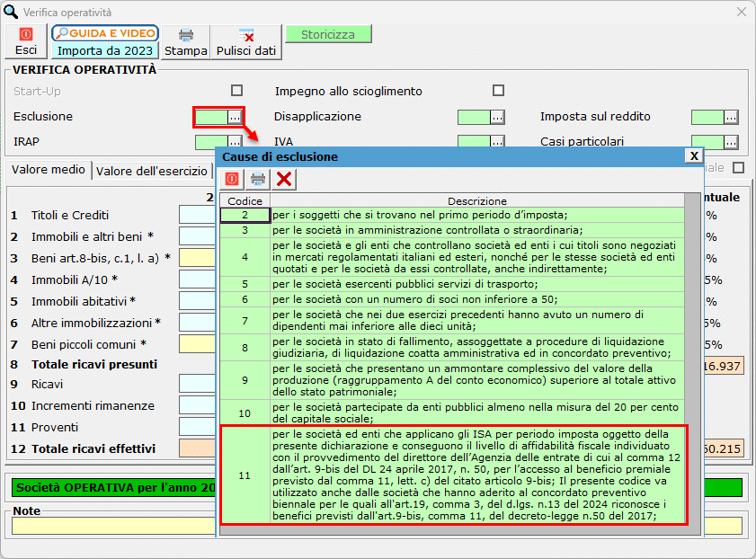Open the Guida e Video help

104,33
